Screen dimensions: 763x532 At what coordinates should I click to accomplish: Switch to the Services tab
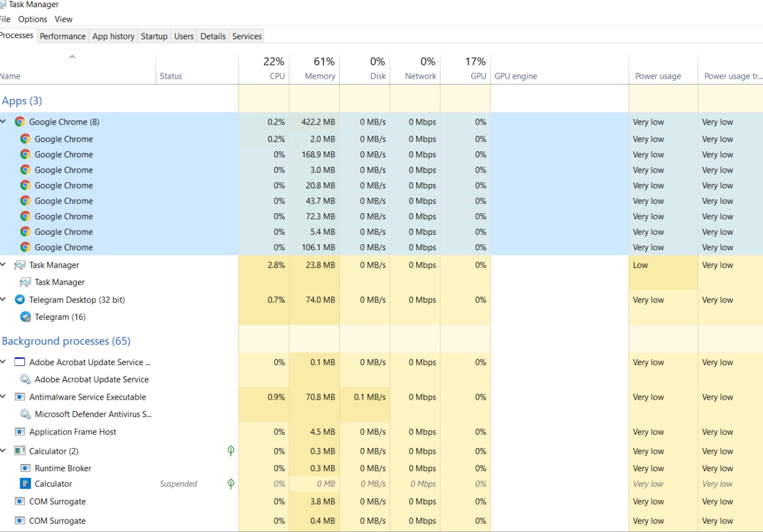247,36
